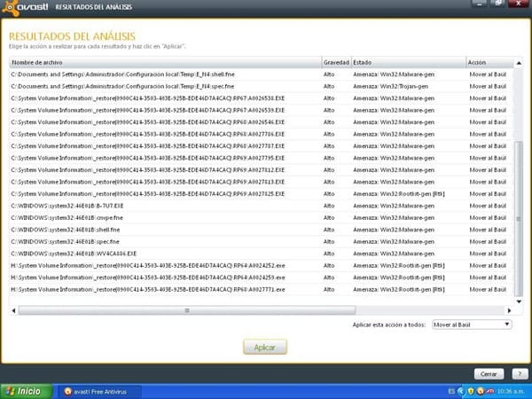
Task: Click Alto severity for cnvpe.fne row
Action: coord(329,217)
